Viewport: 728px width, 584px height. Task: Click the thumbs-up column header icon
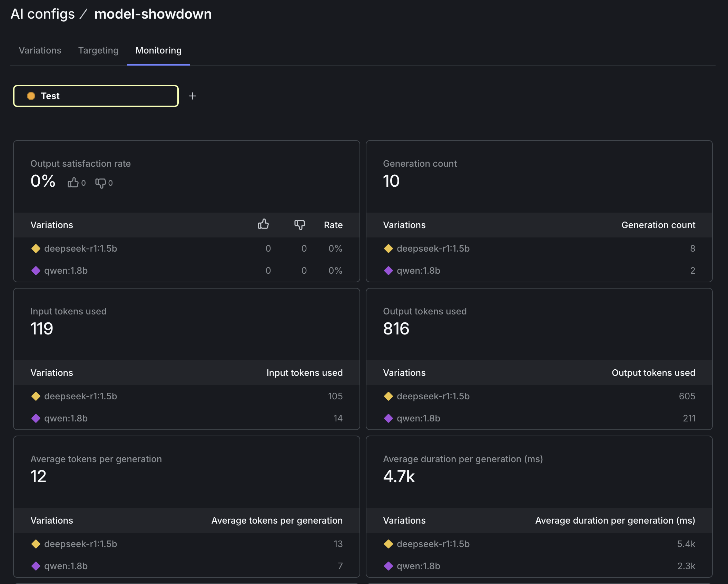263,225
